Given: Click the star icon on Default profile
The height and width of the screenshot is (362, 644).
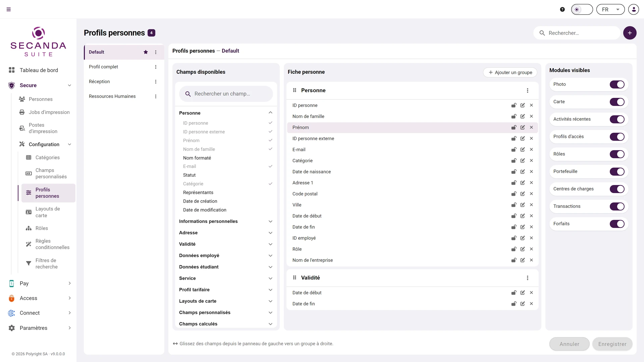Looking at the screenshot, I should point(146,52).
